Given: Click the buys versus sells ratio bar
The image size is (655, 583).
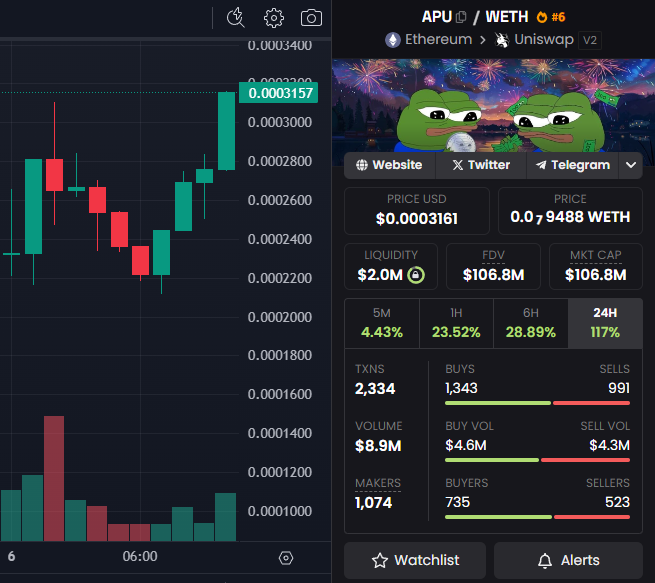Looking at the screenshot, I should [x=538, y=403].
